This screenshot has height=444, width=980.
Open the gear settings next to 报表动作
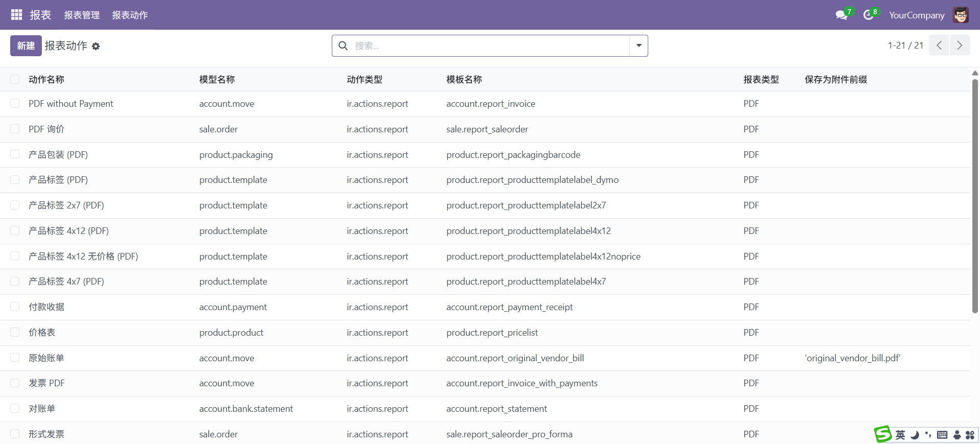(x=96, y=46)
